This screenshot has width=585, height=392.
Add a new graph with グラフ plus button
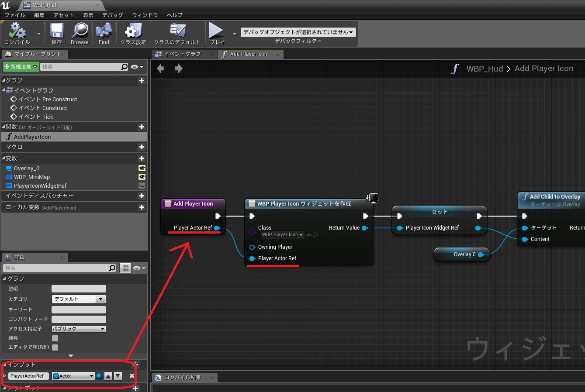pos(142,81)
